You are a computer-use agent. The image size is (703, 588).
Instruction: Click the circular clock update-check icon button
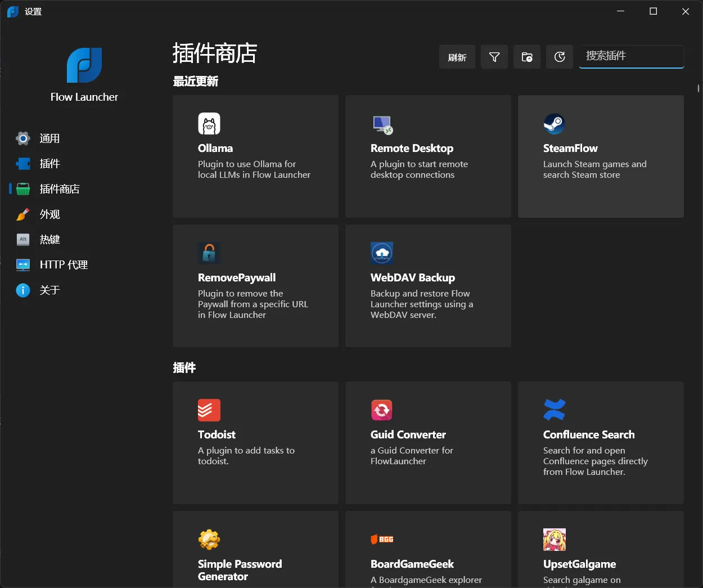point(560,57)
